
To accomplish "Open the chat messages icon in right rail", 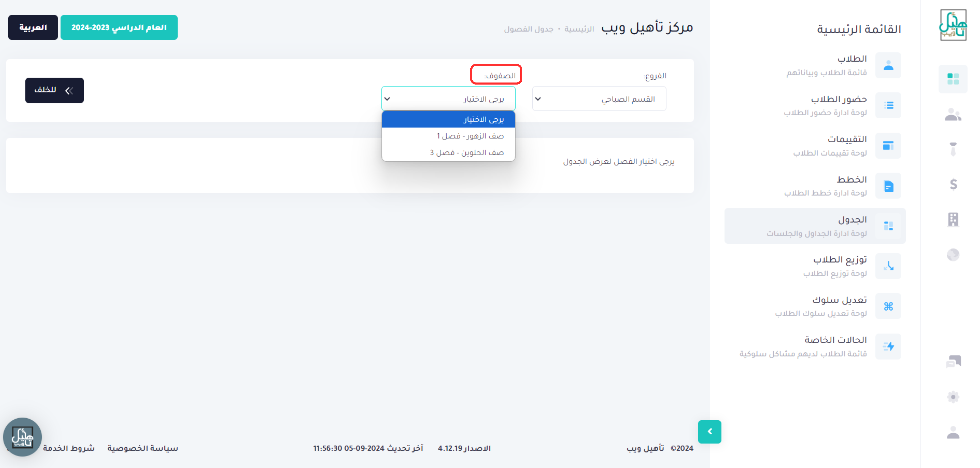I will click(953, 361).
